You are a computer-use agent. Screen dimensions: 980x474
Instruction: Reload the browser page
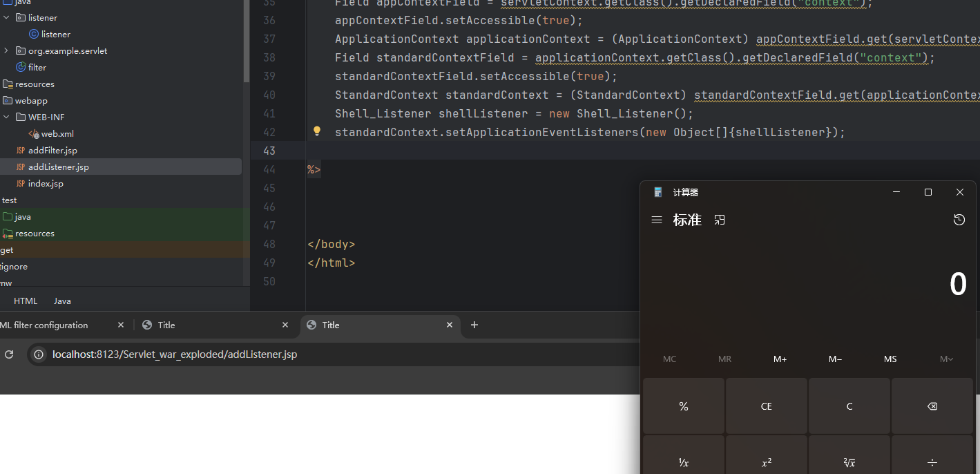pyautogui.click(x=9, y=354)
